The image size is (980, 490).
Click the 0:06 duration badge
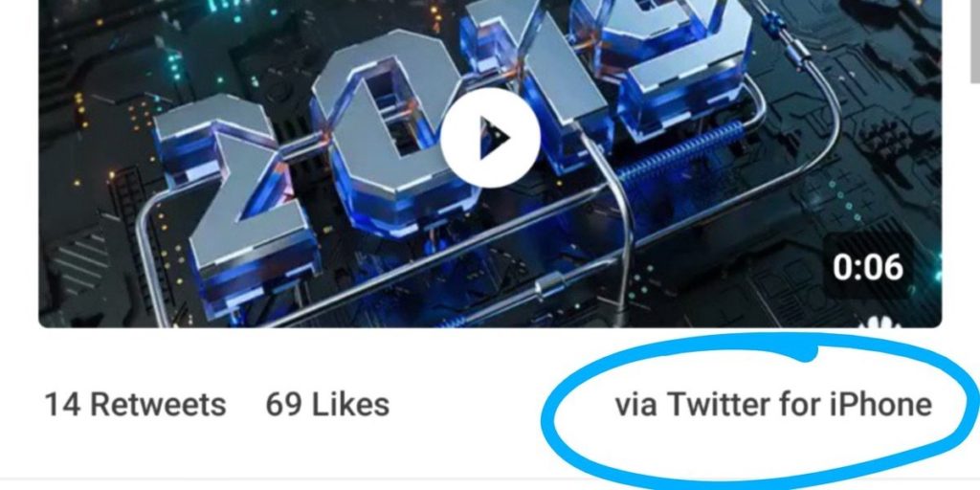point(867,267)
